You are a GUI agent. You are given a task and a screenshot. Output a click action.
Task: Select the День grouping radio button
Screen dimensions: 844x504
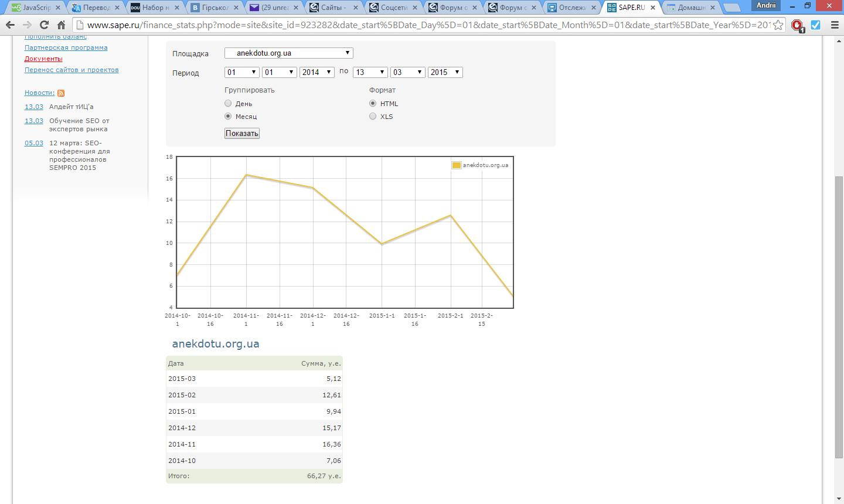[x=228, y=104]
